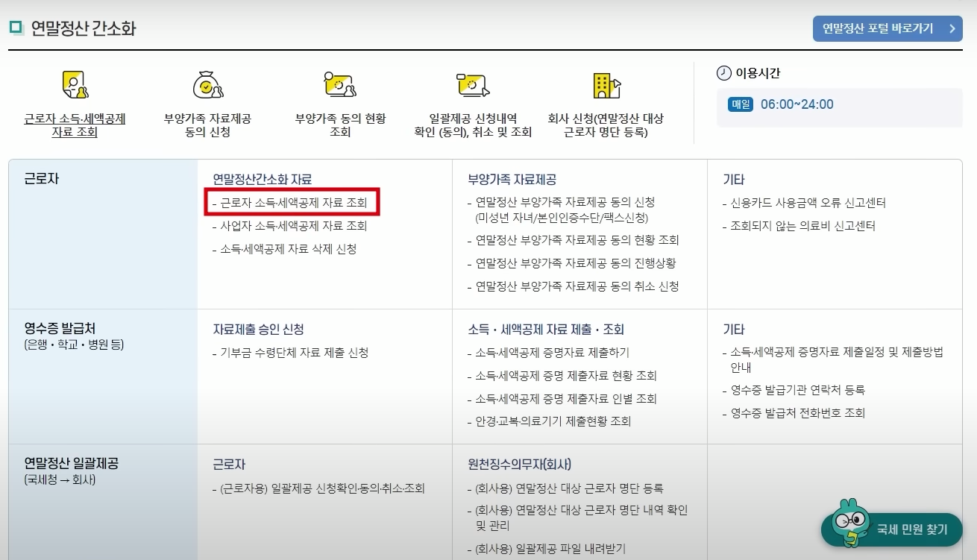This screenshot has width=977, height=560.
Task: Select 근로자 소득·세액공제 자료 조회 in 연말정산간소화 자료 list
Action: (x=293, y=202)
